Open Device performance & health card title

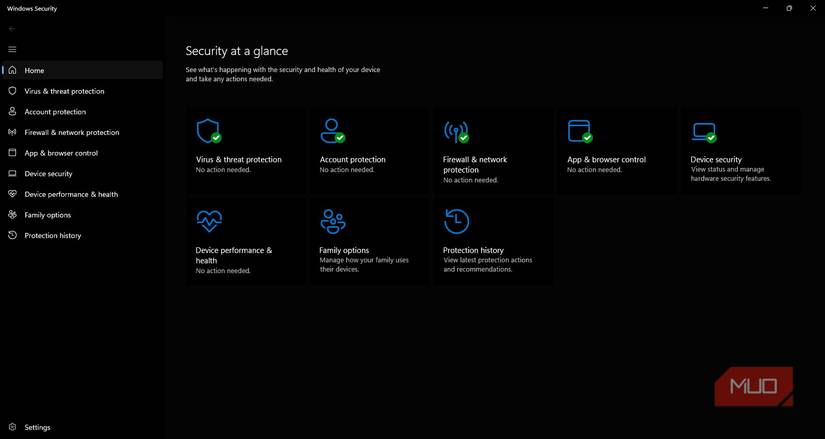tap(234, 255)
